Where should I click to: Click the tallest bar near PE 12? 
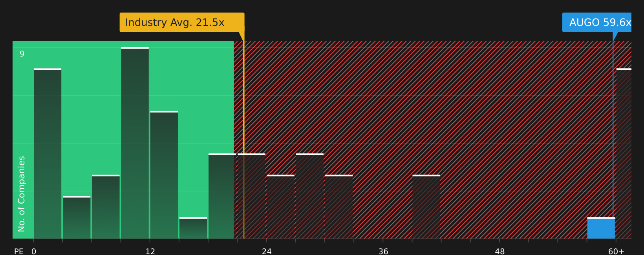pos(135,143)
